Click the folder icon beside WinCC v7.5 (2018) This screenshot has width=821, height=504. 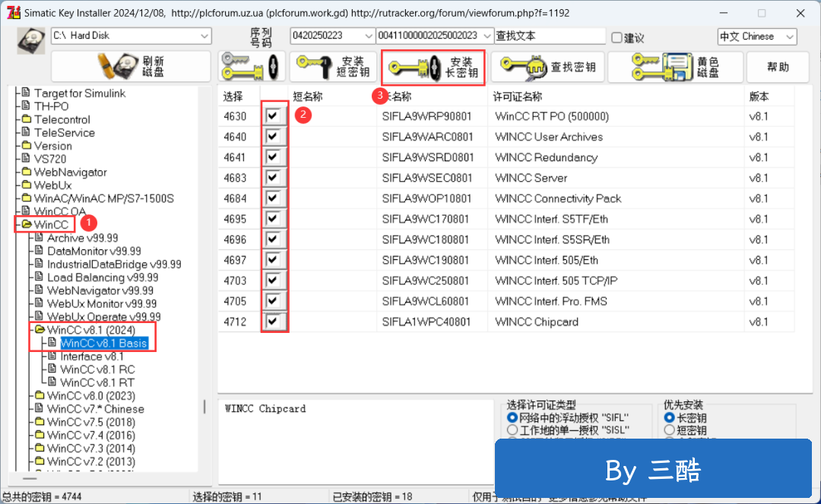point(40,422)
